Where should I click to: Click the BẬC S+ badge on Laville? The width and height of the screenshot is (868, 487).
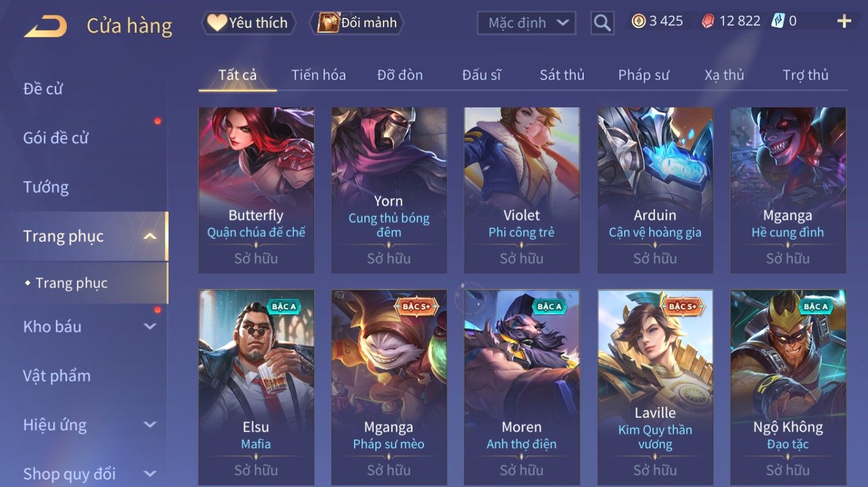(x=683, y=306)
